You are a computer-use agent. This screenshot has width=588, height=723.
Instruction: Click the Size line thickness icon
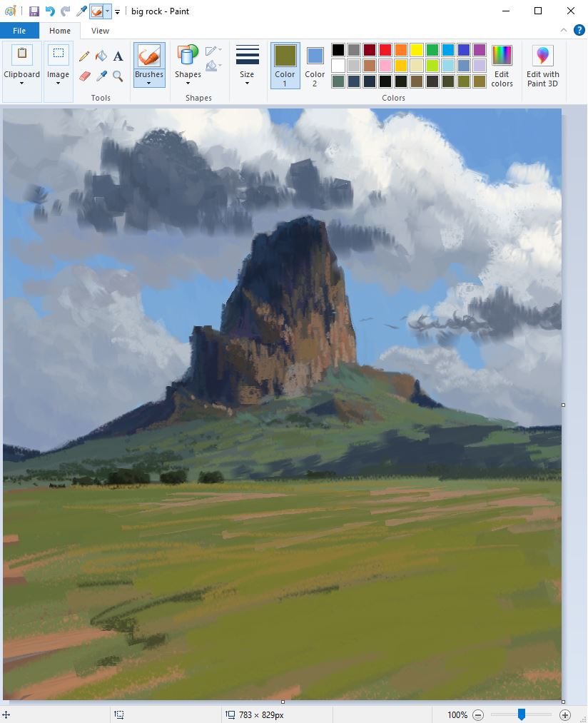click(247, 55)
